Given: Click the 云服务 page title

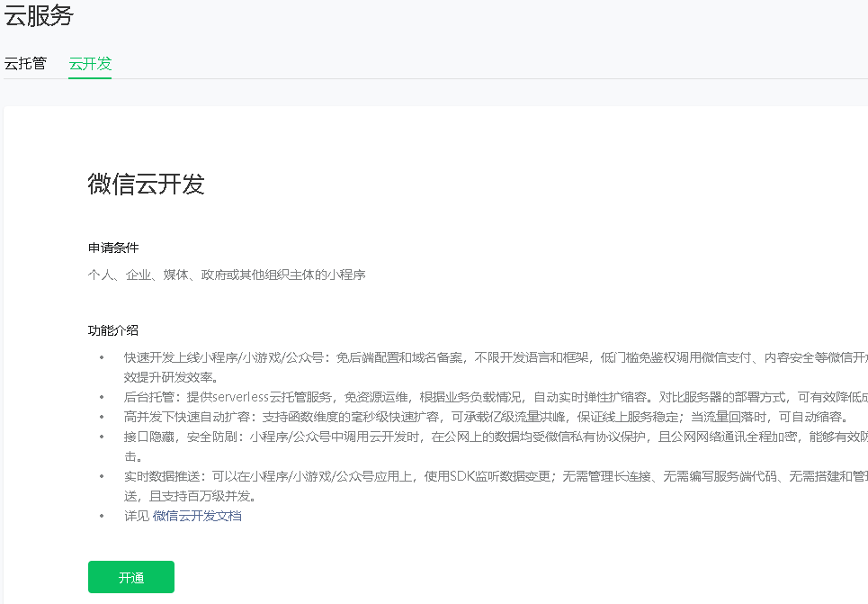Looking at the screenshot, I should pos(39,15).
